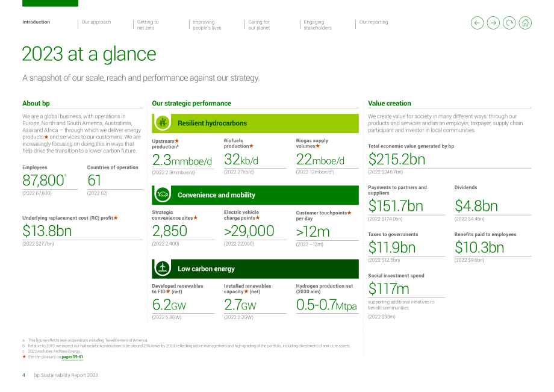The image size is (554, 392).
Task: Click the total economic value $215.2bn
Action: 396,160
